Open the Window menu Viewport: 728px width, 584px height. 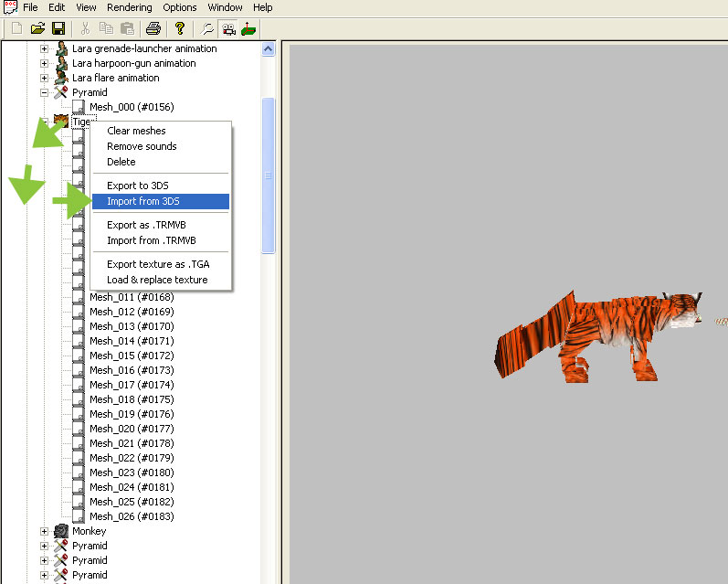tap(225, 7)
